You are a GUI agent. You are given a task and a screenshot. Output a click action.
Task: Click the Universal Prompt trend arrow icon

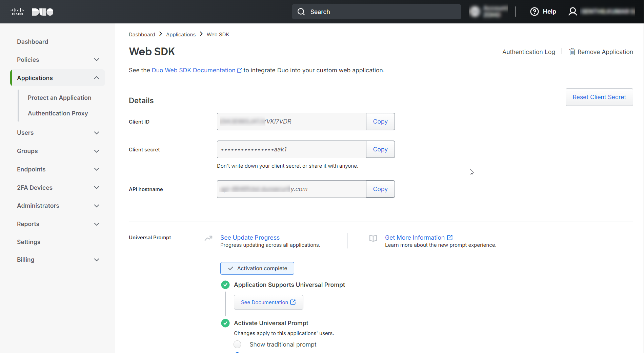tap(208, 238)
